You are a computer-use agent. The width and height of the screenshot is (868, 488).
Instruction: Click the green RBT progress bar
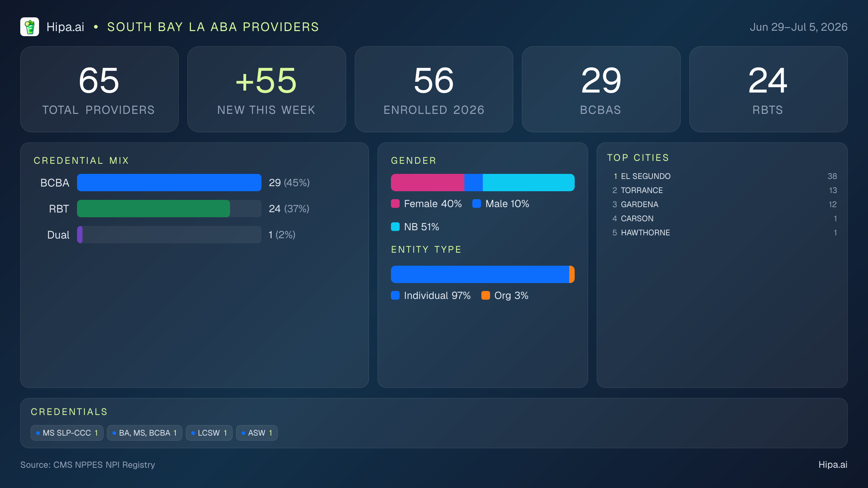pyautogui.click(x=153, y=209)
